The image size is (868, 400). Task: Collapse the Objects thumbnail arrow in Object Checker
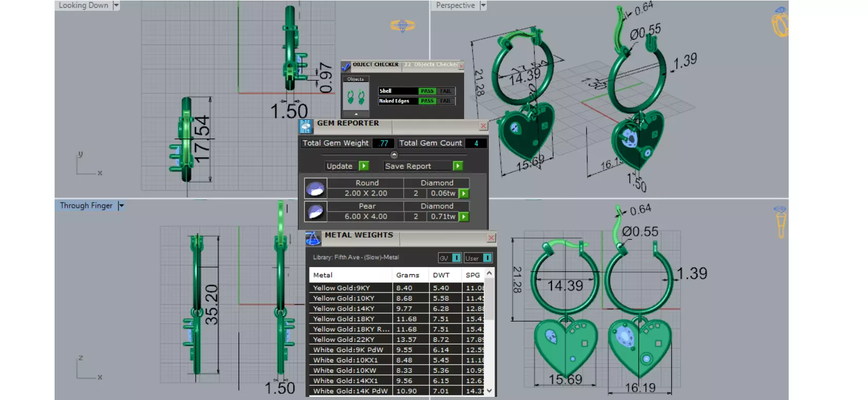point(356,114)
